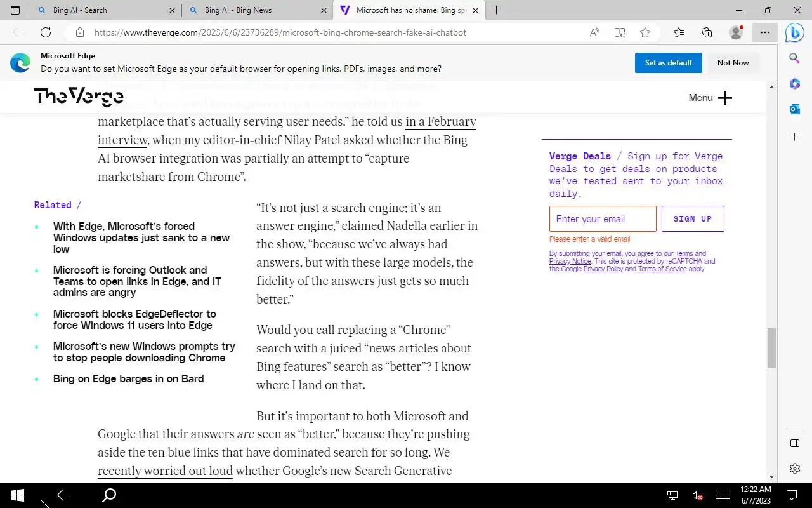Click the scrollbar up arrow
The height and width of the screenshot is (508, 812).
click(771, 87)
